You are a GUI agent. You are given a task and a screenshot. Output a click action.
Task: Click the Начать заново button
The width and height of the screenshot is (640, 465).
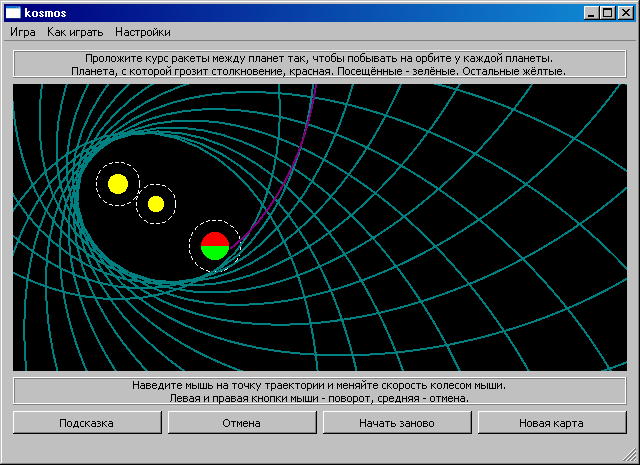click(x=397, y=423)
